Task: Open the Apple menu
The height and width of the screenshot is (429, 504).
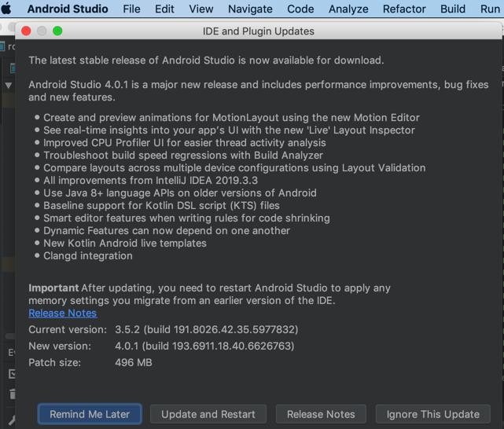Action: pos(6,9)
